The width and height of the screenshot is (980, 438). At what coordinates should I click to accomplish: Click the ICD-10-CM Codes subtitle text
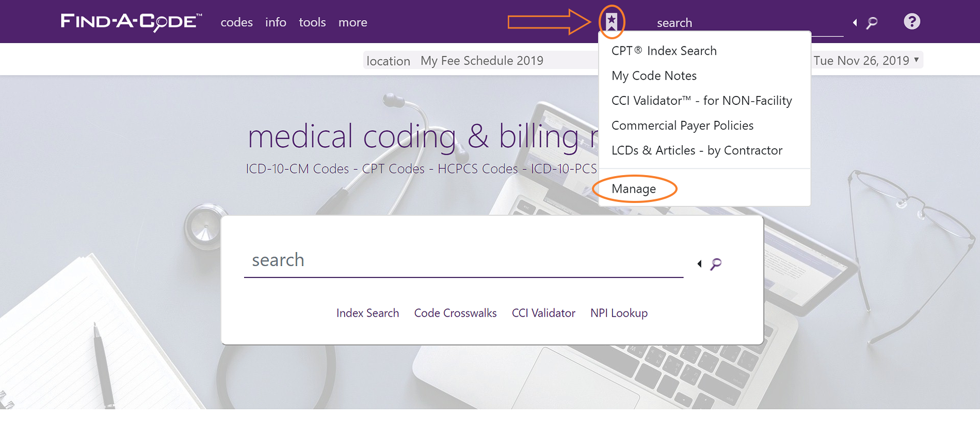(x=297, y=169)
